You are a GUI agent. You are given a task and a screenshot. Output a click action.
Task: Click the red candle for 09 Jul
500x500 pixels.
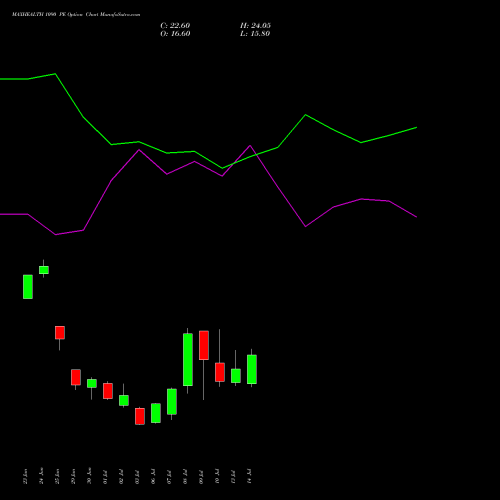point(204,345)
